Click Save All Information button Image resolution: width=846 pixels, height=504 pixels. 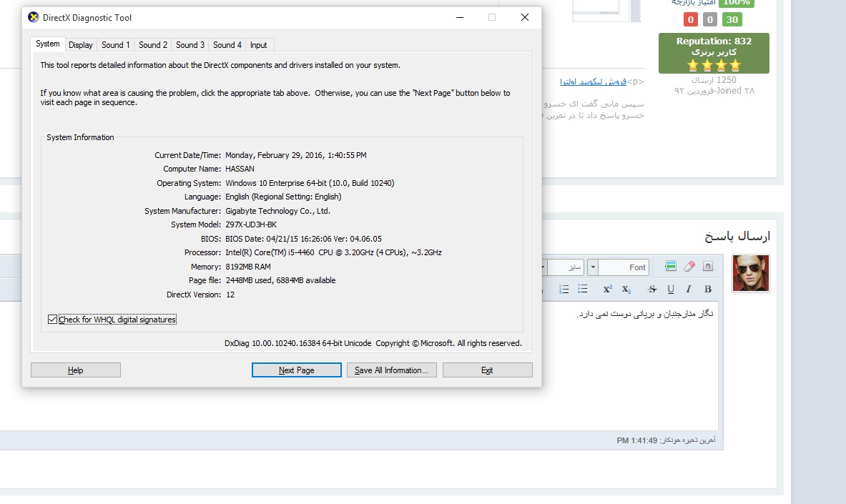tap(391, 370)
